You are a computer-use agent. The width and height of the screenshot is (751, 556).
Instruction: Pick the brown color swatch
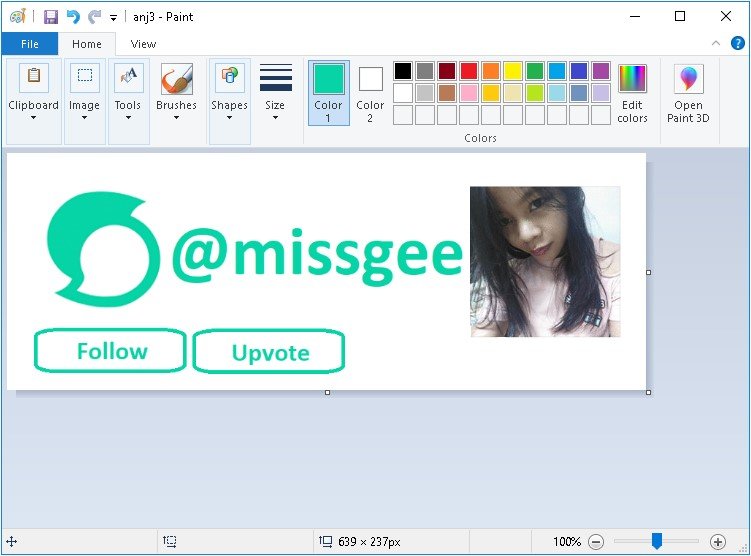coord(447,93)
